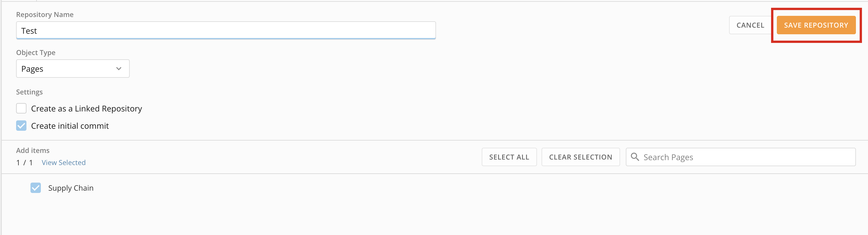Screen dimensions: 868x235
Task: Click the Settings section label
Action: click(29, 92)
